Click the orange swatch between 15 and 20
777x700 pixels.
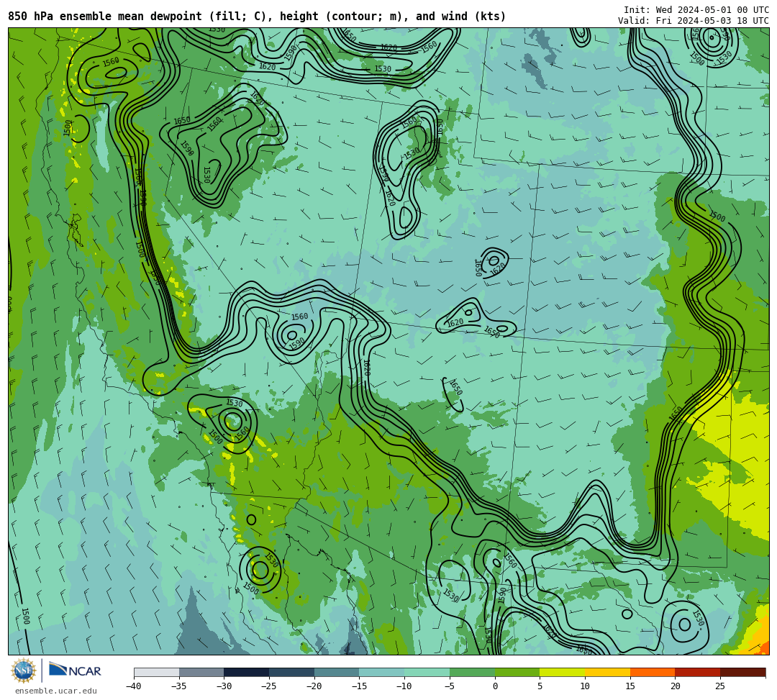tap(653, 672)
